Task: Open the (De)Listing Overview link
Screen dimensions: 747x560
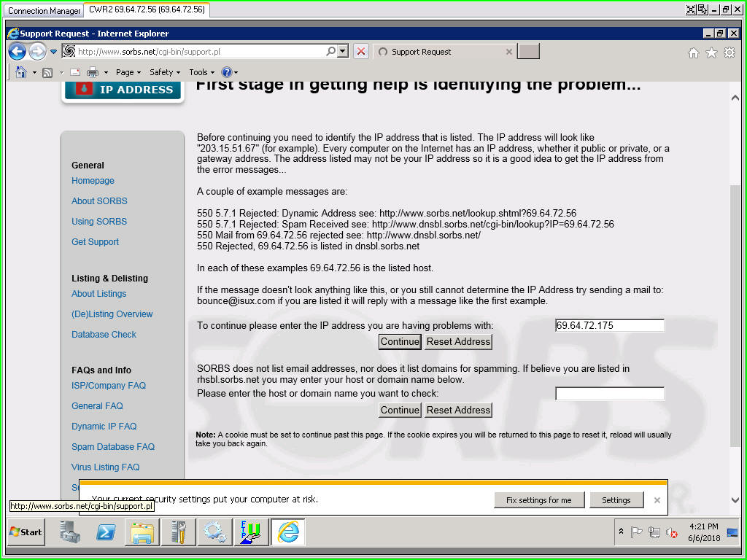Action: [x=112, y=314]
